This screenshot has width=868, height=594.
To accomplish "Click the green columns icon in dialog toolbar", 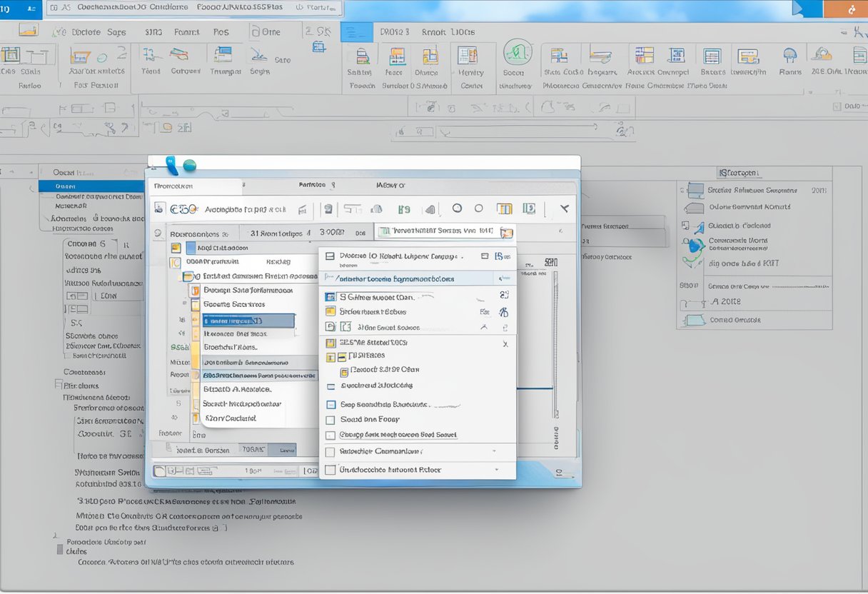I will [x=529, y=209].
